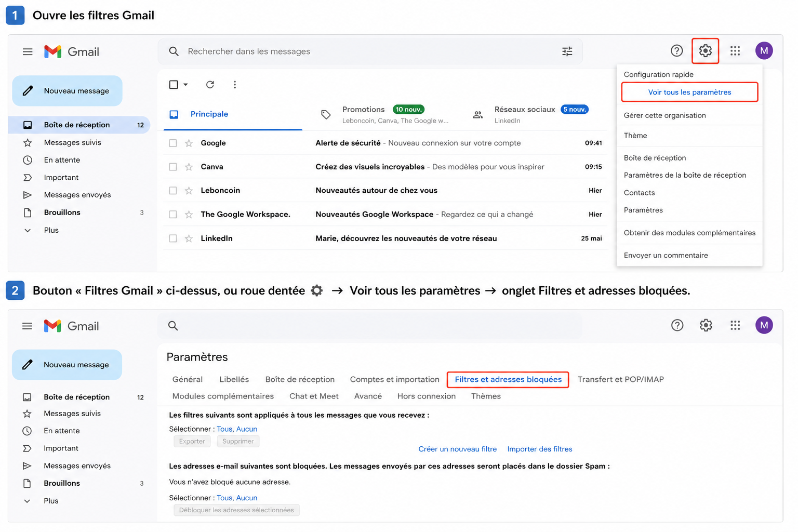Open the three-dot More menu above inbox
The height and width of the screenshot is (532, 798).
tap(235, 85)
